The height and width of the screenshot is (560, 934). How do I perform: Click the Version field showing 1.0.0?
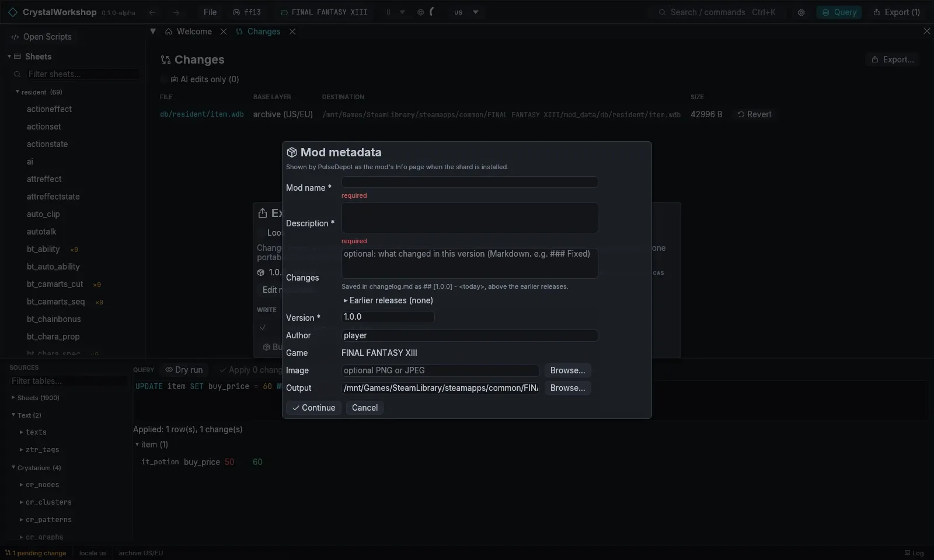pos(388,317)
